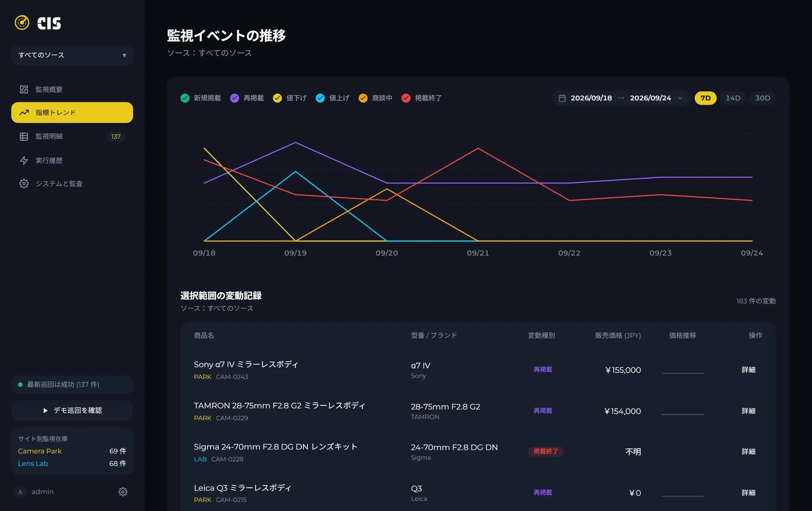Open the 監視明細 menu item
The image size is (812, 511).
pyautogui.click(x=72, y=136)
